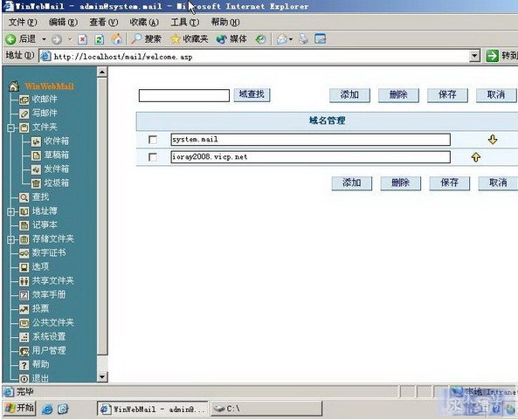
Task: Select the 查找 search icon in sidebar
Action: point(24,197)
